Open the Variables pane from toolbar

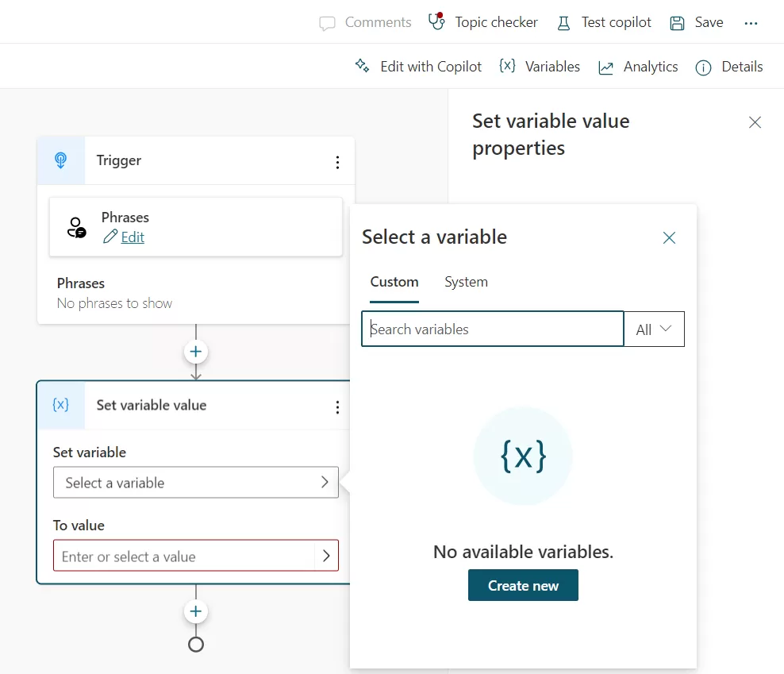tap(540, 67)
